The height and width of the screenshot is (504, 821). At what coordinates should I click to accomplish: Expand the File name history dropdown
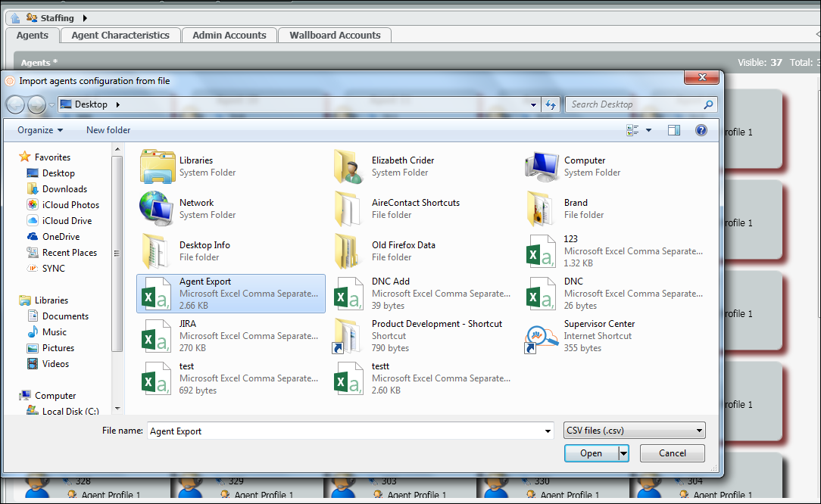point(548,431)
